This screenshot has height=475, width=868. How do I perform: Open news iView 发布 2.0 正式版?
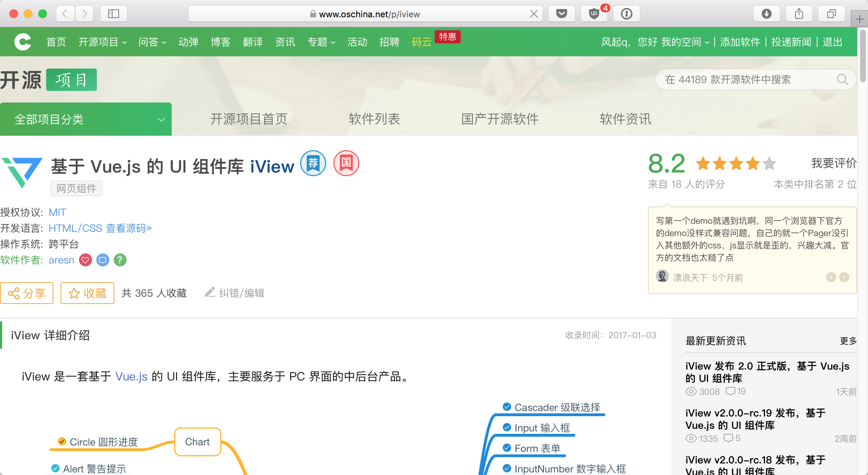767,372
